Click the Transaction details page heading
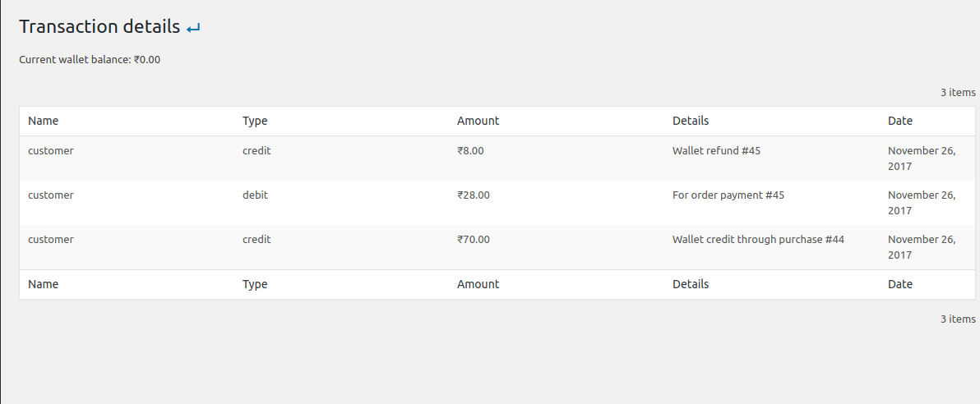The width and height of the screenshot is (980, 404). click(99, 26)
